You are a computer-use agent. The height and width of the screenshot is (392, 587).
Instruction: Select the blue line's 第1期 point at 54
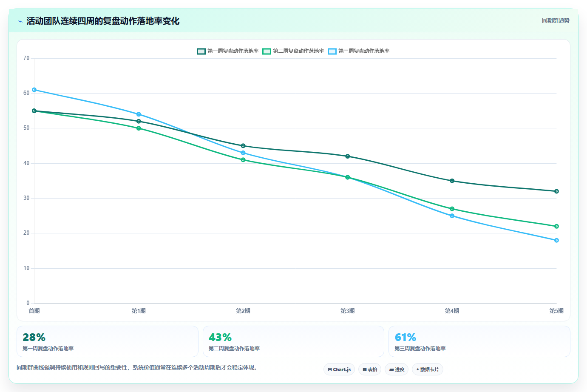(139, 114)
